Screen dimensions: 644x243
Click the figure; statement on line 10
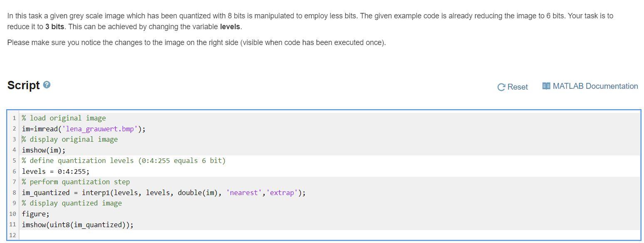35,214
